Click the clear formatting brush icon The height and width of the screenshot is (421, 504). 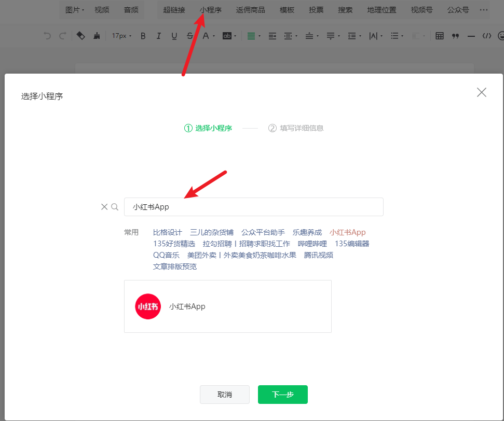click(x=97, y=36)
